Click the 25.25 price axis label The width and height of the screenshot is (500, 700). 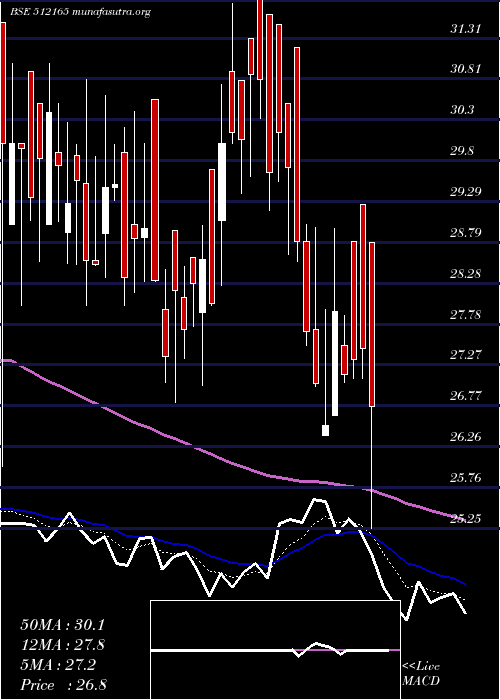coord(465,519)
